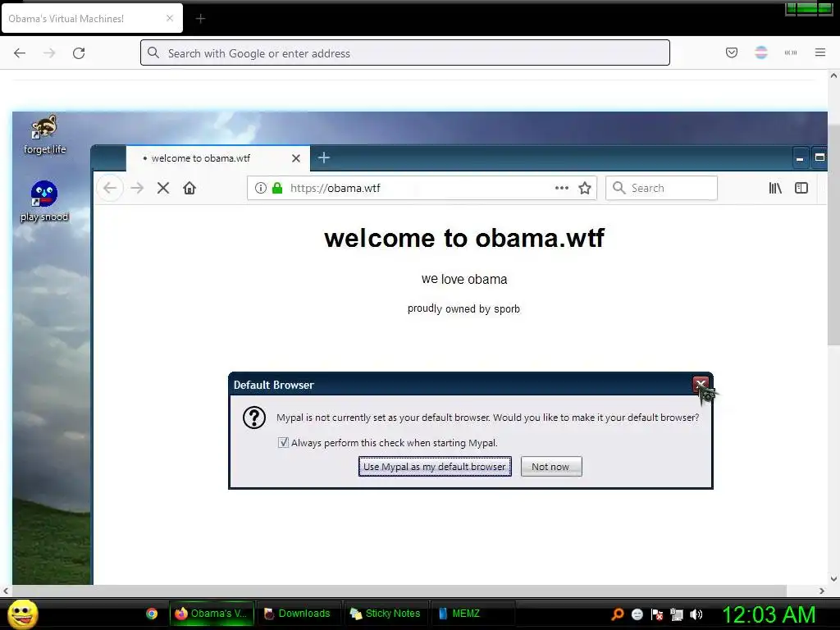840x630 pixels.
Task: Show site information for obama.wtf
Action: coord(260,188)
